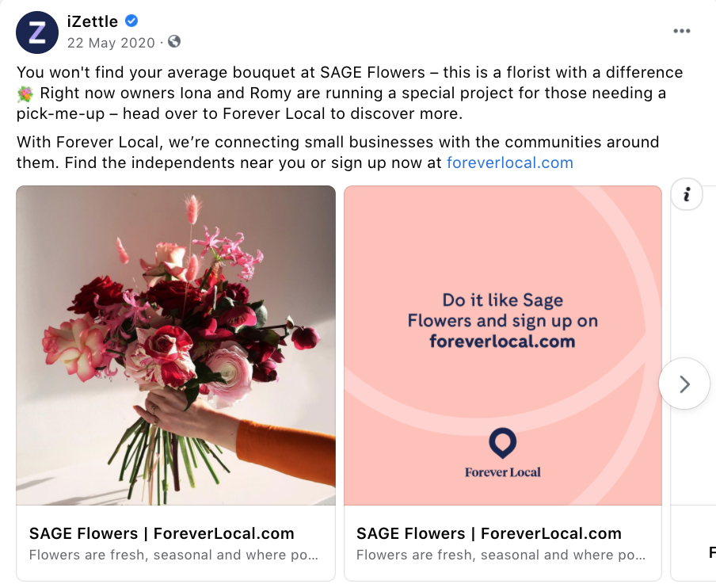Open the three-dots post options menu
Viewport: 716px width, 588px height.
click(x=681, y=31)
